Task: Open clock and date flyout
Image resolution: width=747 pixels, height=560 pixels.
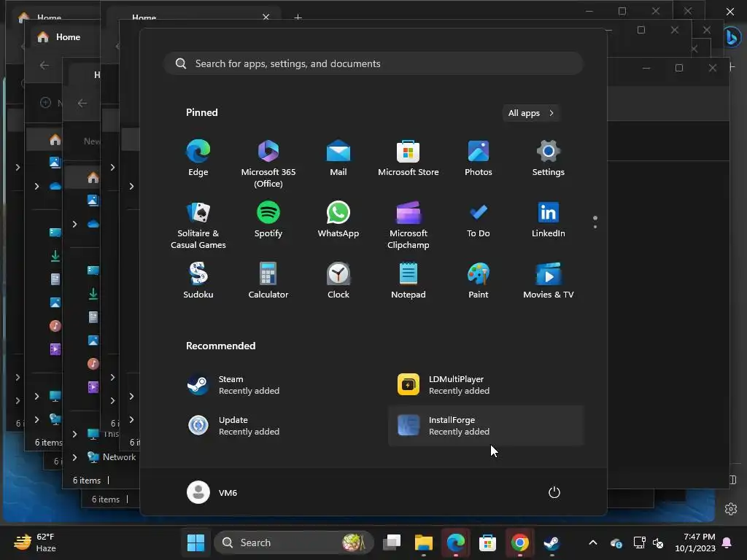Action: point(695,542)
